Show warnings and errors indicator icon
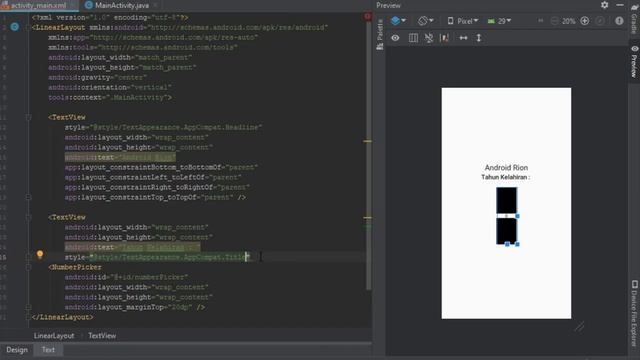The height and width of the screenshot is (360, 640). click(x=619, y=21)
